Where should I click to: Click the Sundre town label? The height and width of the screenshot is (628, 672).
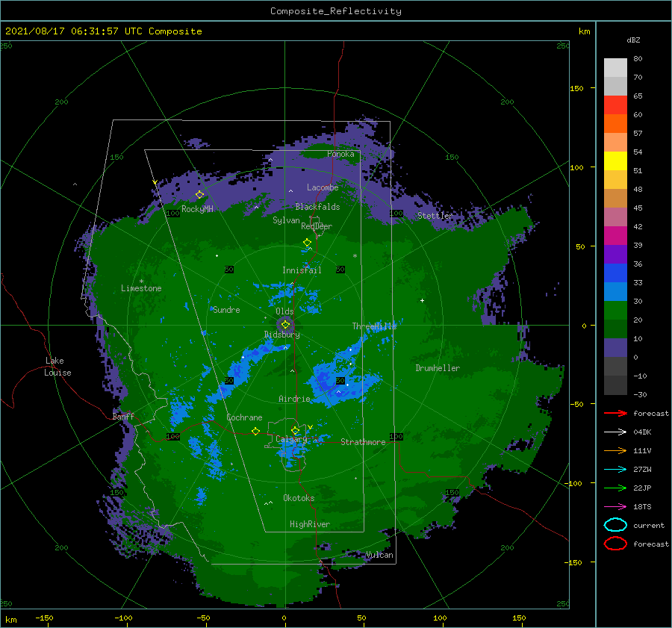click(x=226, y=310)
